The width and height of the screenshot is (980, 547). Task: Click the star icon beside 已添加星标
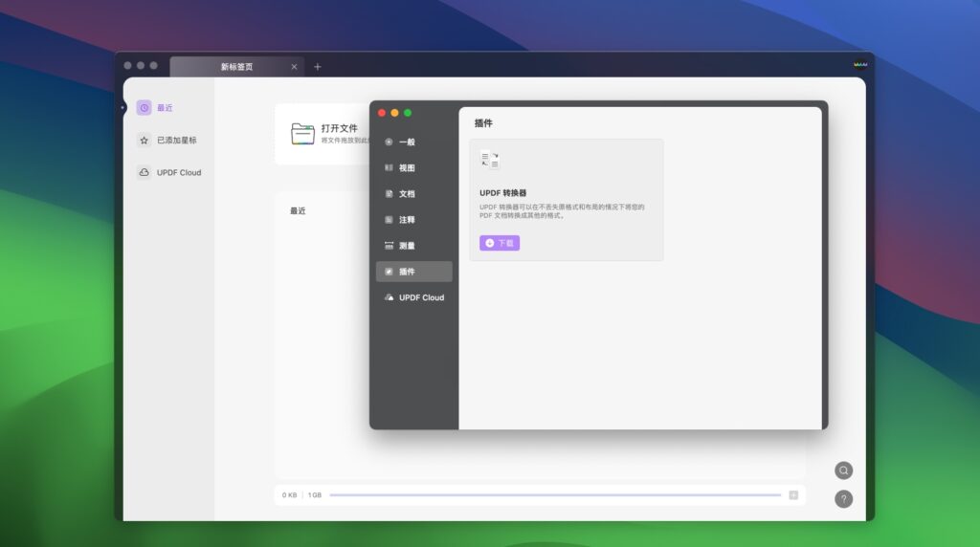(144, 141)
